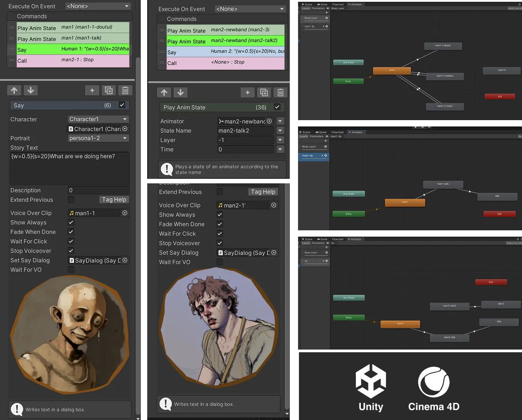Click the add command plus icon above Say (6)
Image resolution: width=522 pixels, height=420 pixels.
pos(92,90)
